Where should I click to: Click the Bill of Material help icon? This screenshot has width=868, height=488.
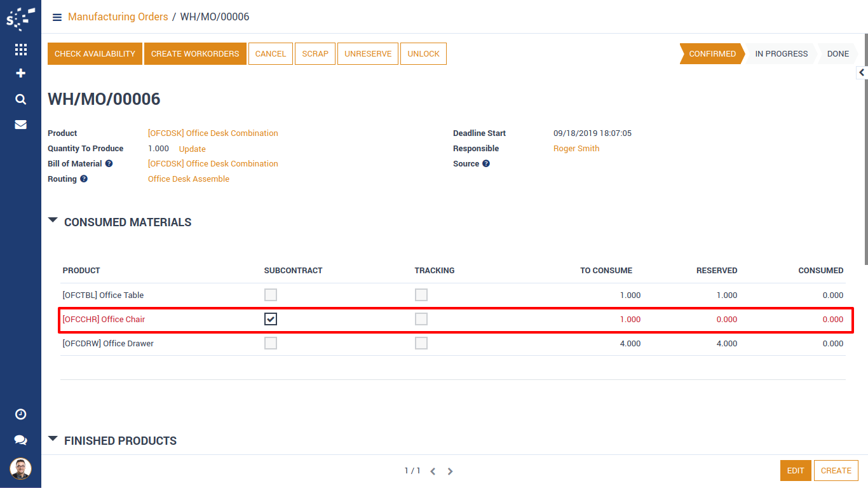(x=109, y=164)
